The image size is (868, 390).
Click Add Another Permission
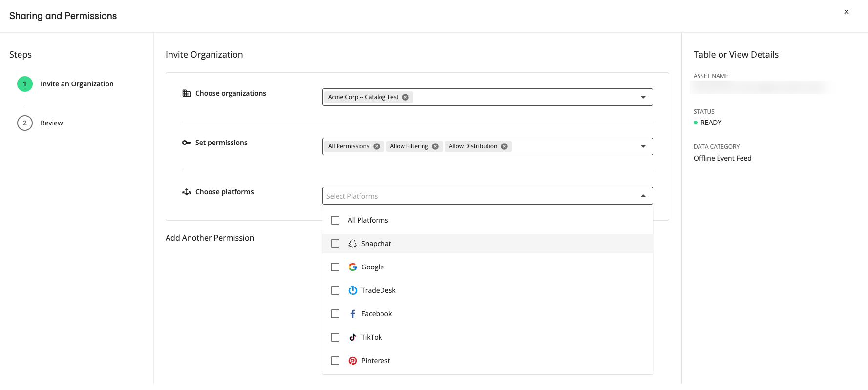(210, 238)
